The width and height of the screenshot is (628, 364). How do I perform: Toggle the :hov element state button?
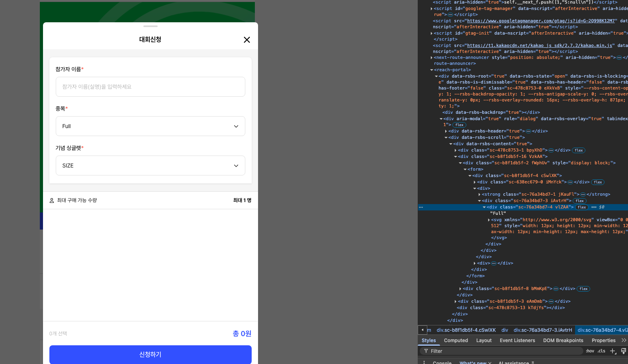(x=590, y=351)
